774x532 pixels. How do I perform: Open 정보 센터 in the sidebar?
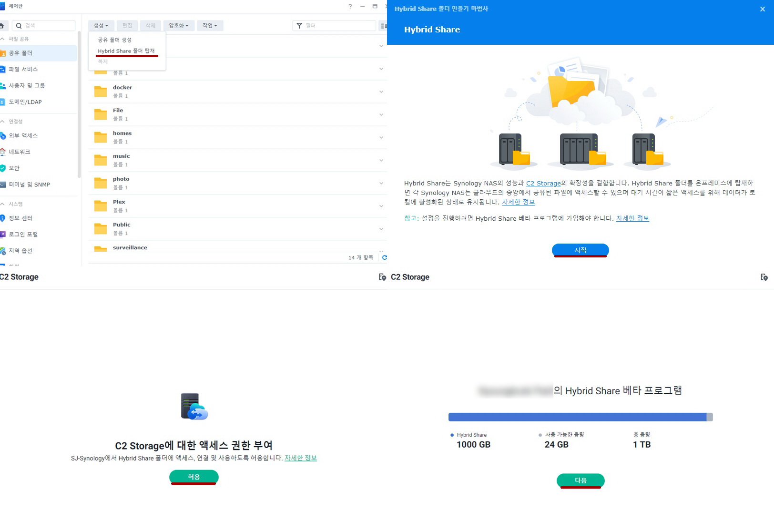(38, 218)
